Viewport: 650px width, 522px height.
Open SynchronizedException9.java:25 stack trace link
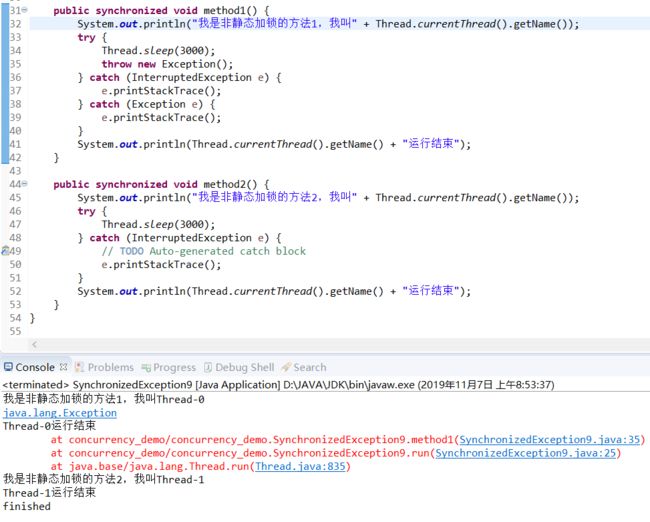[526, 453]
